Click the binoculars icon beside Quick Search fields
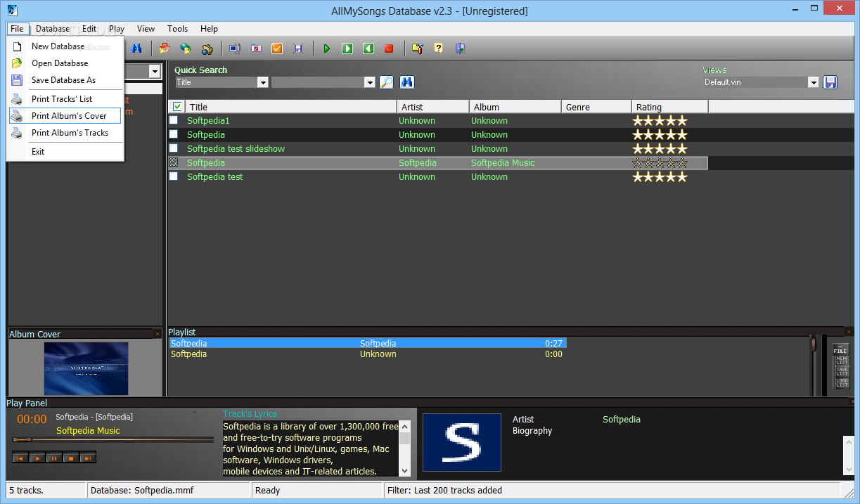Image resolution: width=860 pixels, height=504 pixels. click(407, 82)
